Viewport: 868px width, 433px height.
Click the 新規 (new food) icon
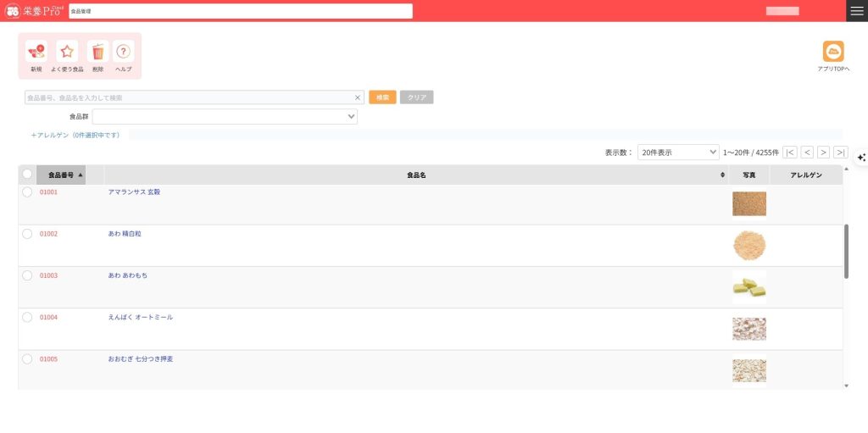click(x=36, y=52)
